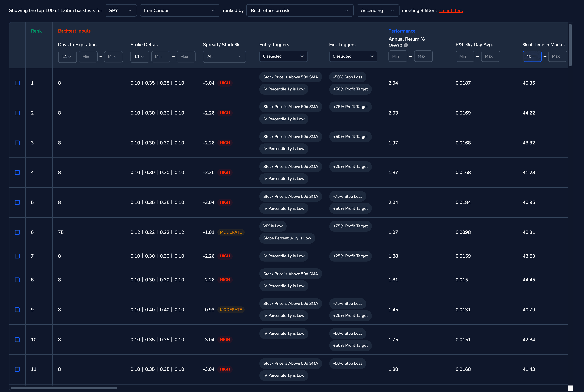The width and height of the screenshot is (584, 392).
Task: Click MODERATE badge in rank 9 row
Action: (x=231, y=310)
